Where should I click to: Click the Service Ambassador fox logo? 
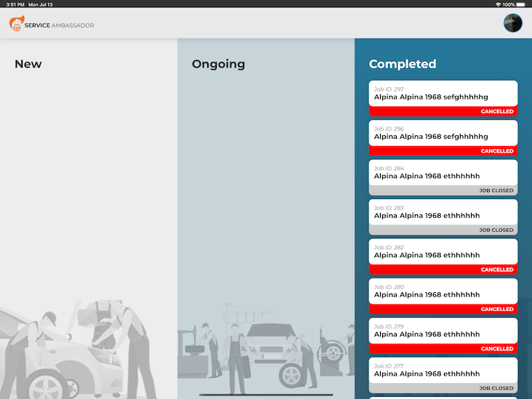17,23
